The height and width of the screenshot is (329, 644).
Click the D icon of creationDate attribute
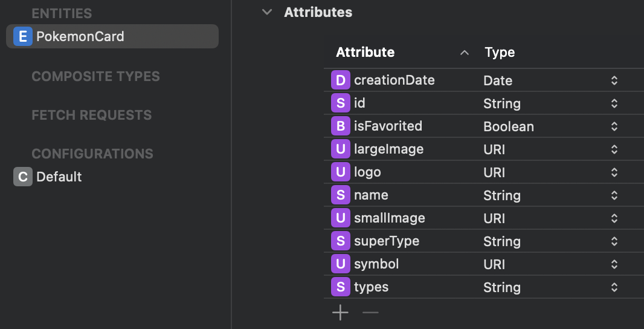[x=341, y=80]
